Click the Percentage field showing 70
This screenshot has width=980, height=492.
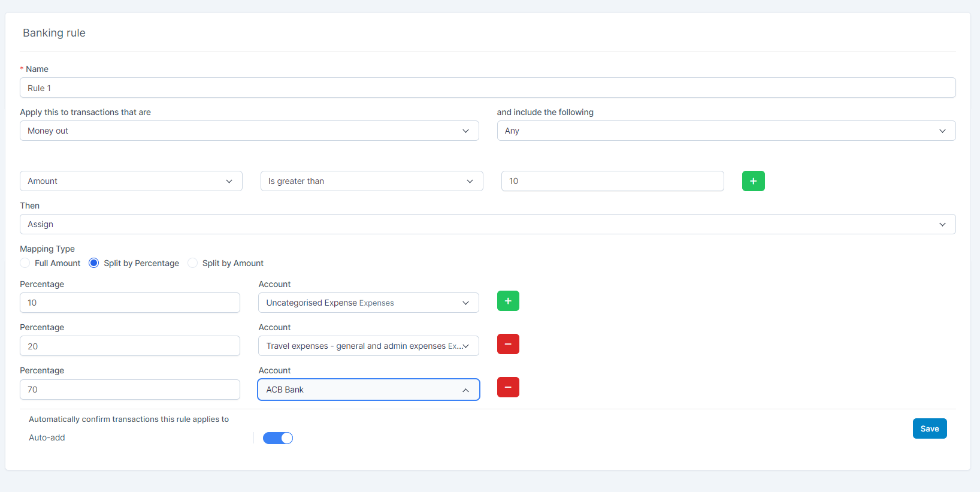pos(129,390)
